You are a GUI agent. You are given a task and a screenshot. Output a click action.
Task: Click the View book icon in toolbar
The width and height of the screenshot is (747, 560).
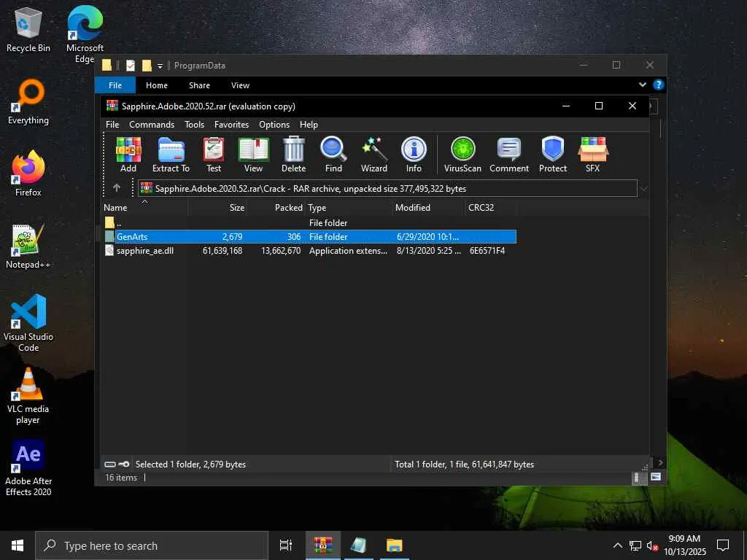pos(253,155)
